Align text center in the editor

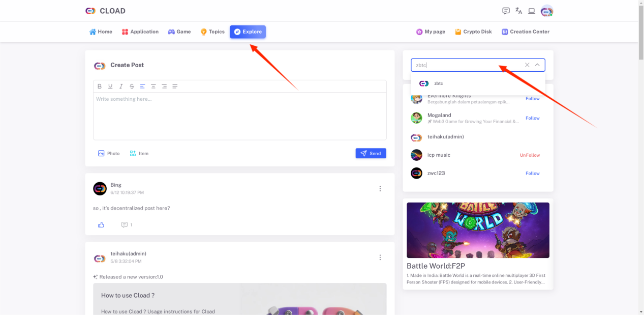pos(154,86)
